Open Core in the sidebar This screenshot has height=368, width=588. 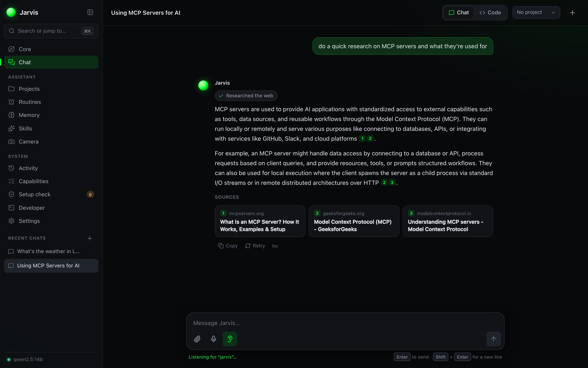click(x=51, y=49)
